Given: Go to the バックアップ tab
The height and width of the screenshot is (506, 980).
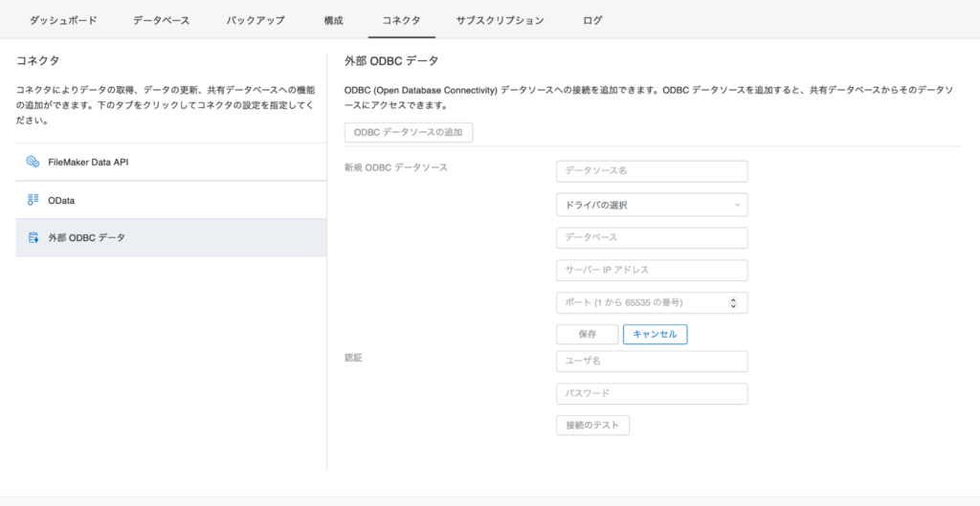Looking at the screenshot, I should click(x=255, y=20).
